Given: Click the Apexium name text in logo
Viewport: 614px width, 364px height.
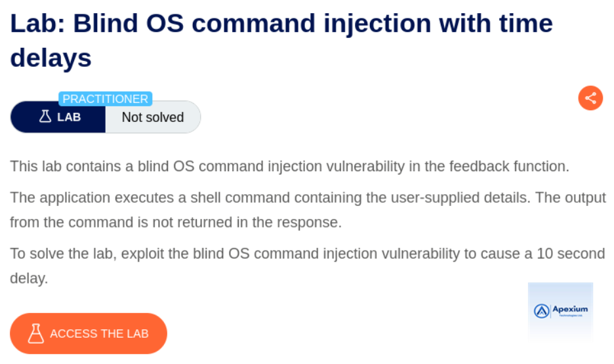Looking at the screenshot, I should (570, 309).
